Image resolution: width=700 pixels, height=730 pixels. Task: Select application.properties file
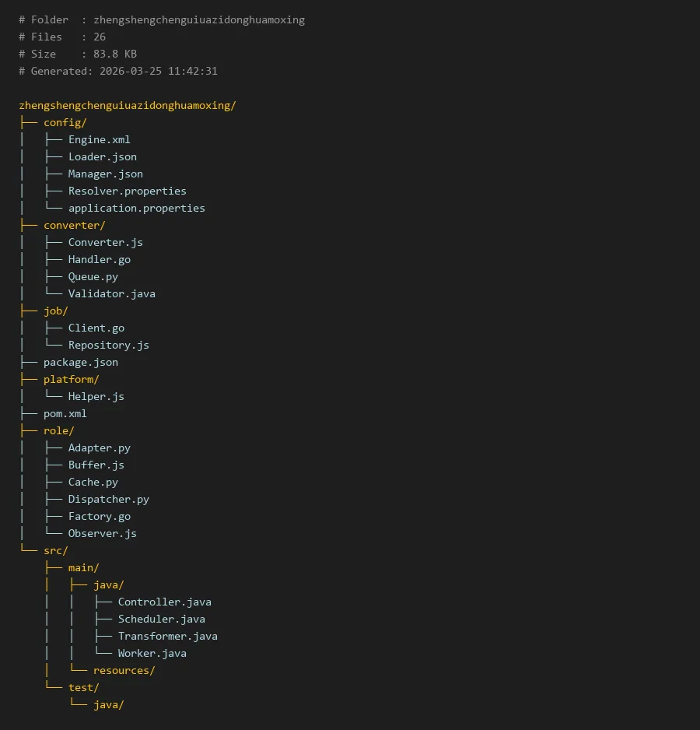[136, 208]
